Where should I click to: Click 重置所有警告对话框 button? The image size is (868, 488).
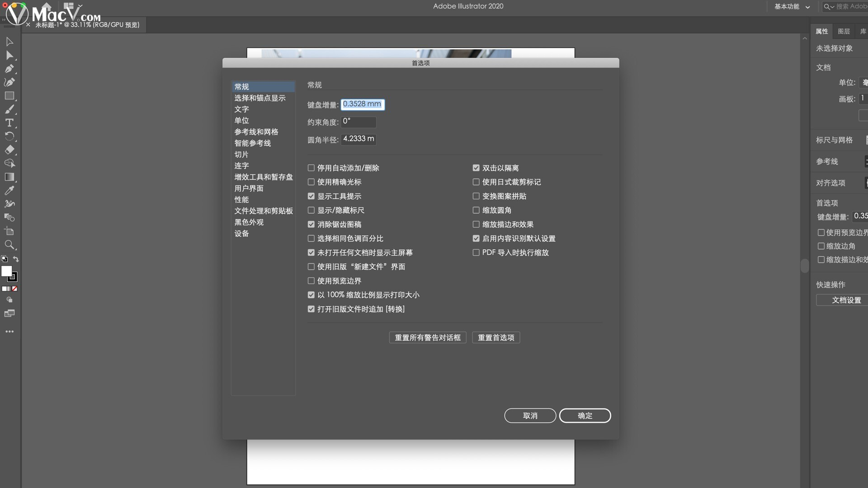pyautogui.click(x=428, y=338)
